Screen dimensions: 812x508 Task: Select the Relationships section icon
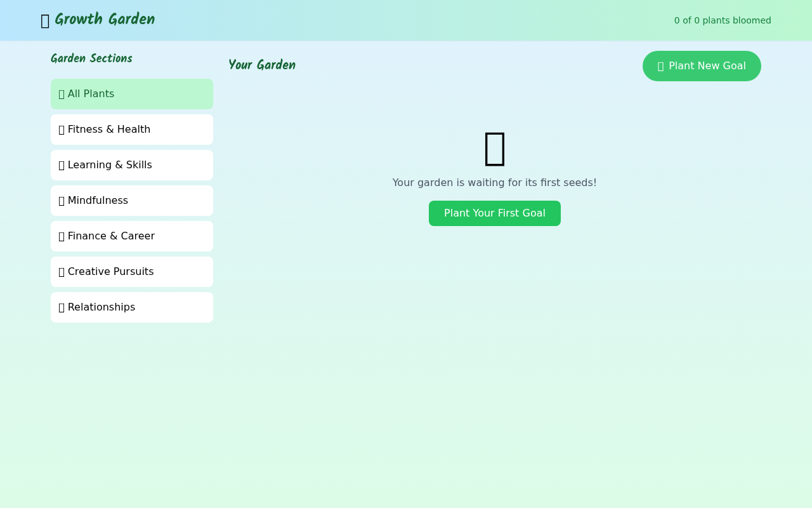point(62,307)
